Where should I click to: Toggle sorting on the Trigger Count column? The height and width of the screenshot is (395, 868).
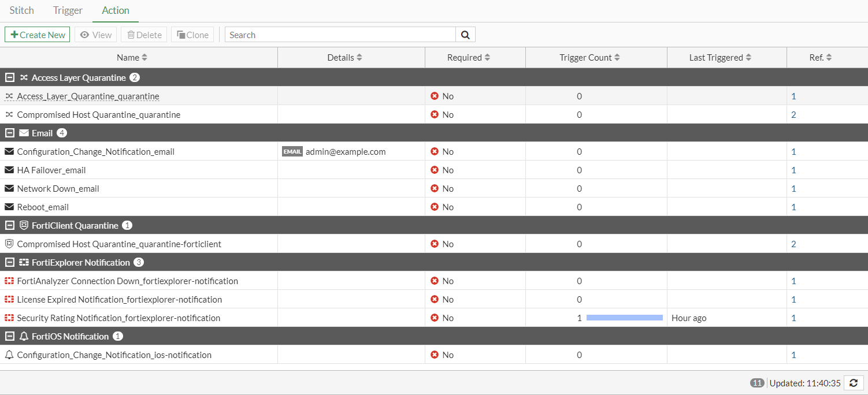(x=596, y=57)
